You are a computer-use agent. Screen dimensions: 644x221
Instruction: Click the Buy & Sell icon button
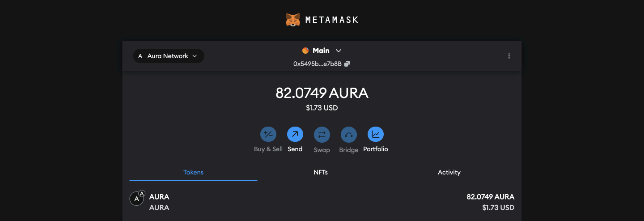tap(268, 134)
